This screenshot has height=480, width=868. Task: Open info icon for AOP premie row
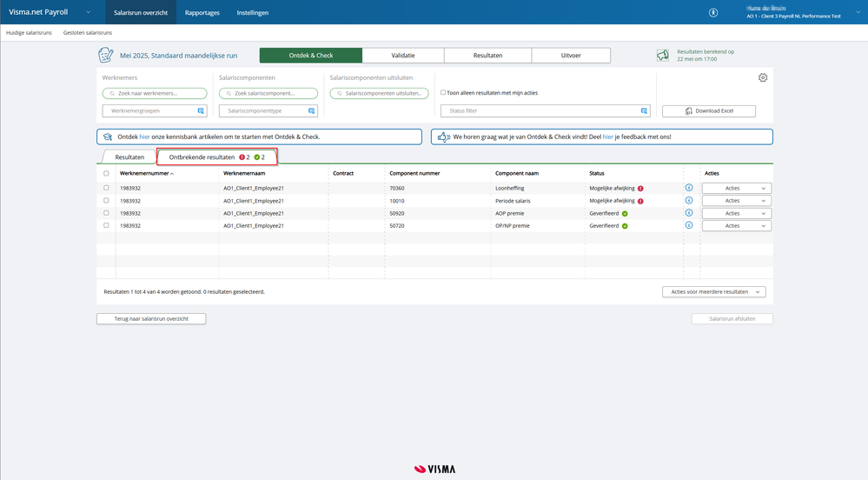689,213
